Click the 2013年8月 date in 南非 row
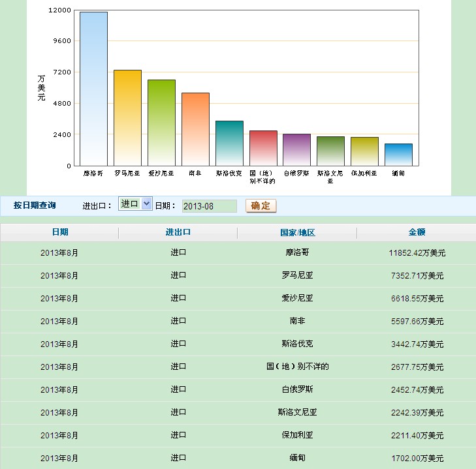Image resolution: width=476 pixels, height=469 pixels. tap(59, 321)
